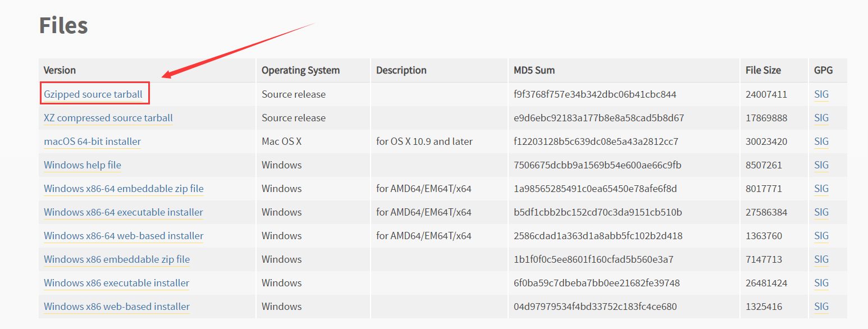This screenshot has width=868, height=329.
Task: Open SIG link for macOS 64-bit installer
Action: (x=821, y=141)
